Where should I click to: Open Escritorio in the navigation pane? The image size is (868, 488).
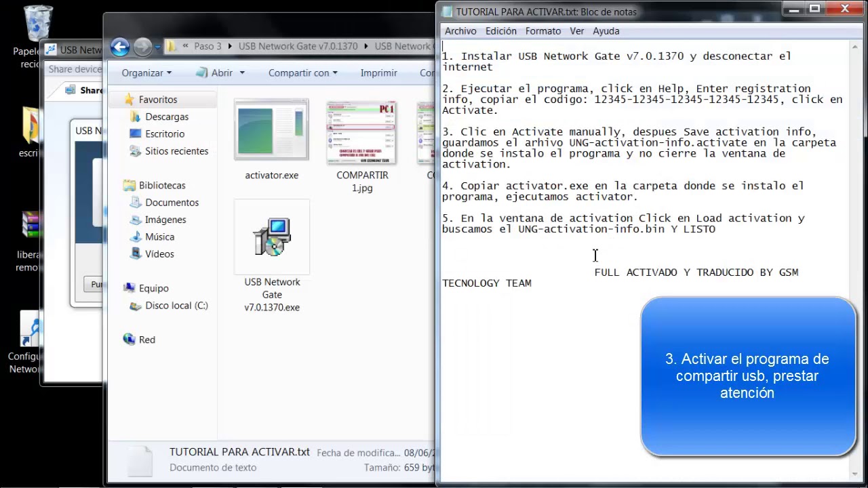tap(165, 134)
